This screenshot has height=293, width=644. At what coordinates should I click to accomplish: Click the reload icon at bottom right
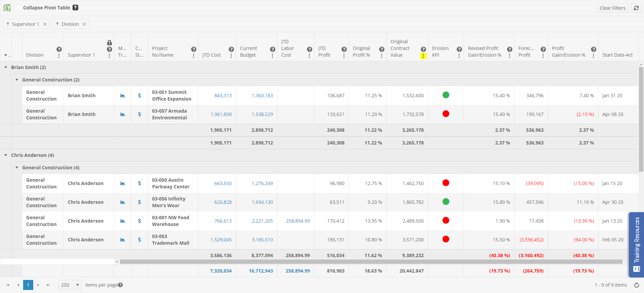(636, 285)
